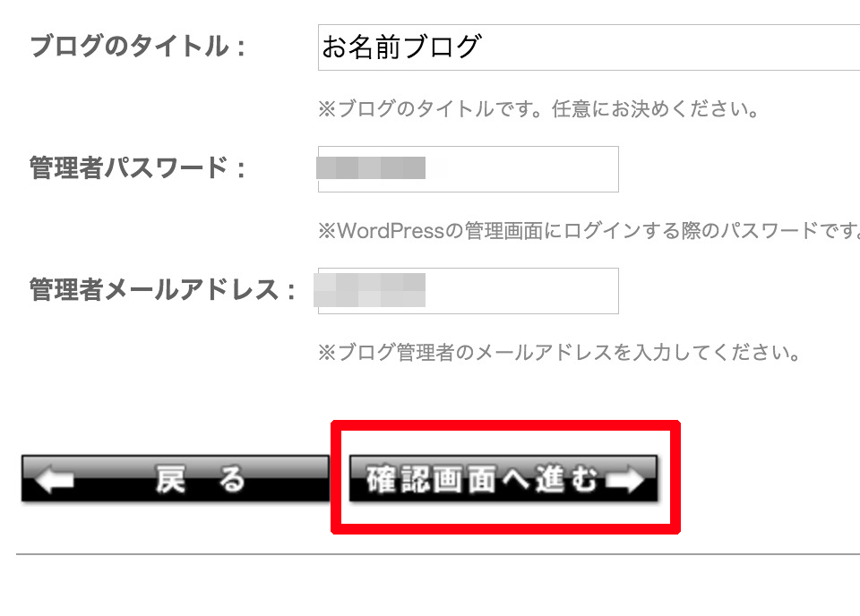
Task: Go back using the 戻る button
Action: click(176, 479)
